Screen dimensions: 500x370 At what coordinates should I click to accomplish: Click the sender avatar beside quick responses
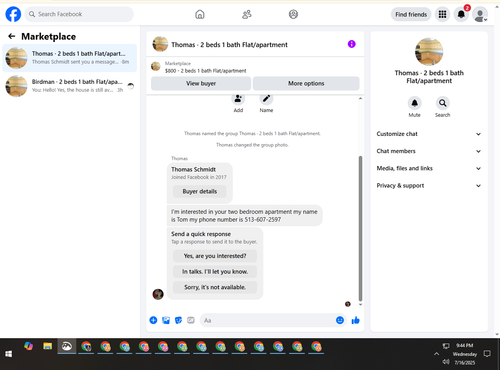158,294
